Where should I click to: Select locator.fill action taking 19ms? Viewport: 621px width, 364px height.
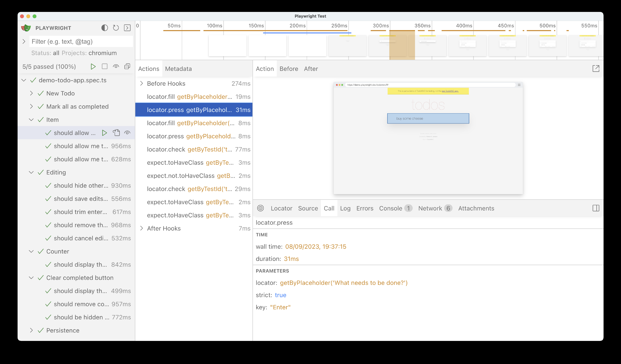194,97
